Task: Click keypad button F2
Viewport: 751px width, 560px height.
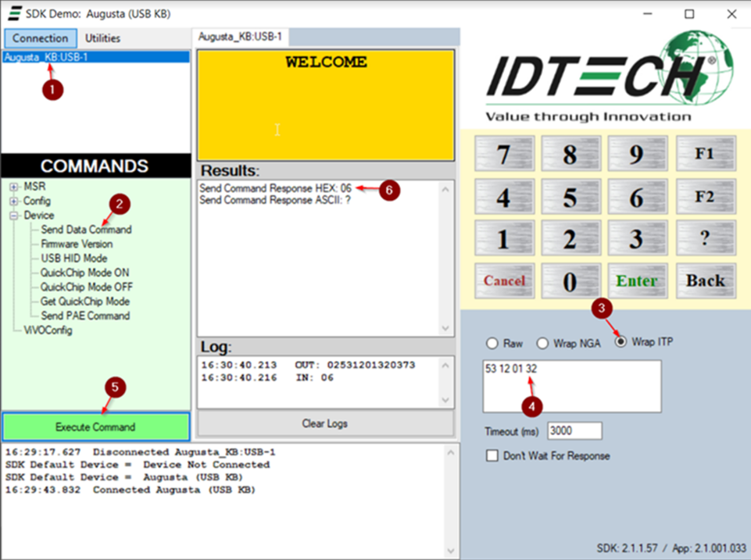Action: pos(706,196)
